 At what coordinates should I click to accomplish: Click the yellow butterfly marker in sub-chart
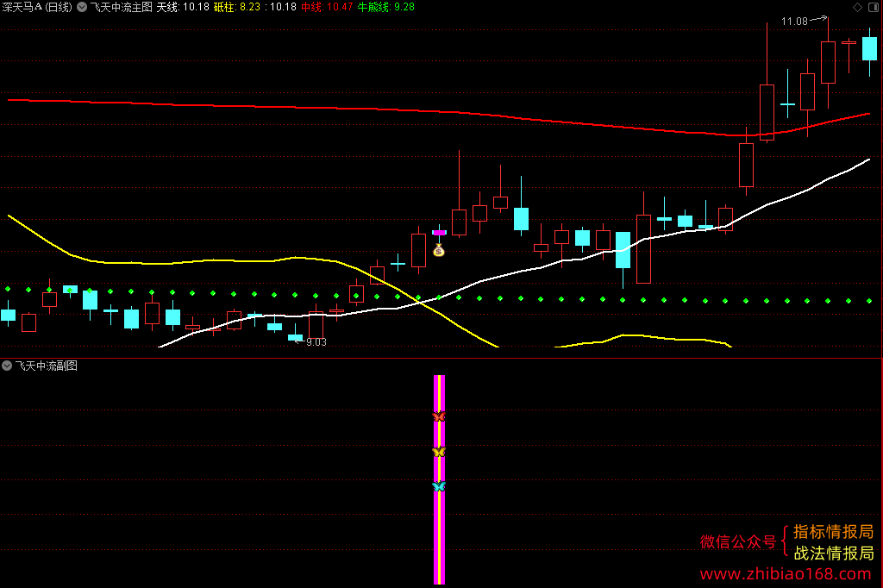tap(439, 452)
